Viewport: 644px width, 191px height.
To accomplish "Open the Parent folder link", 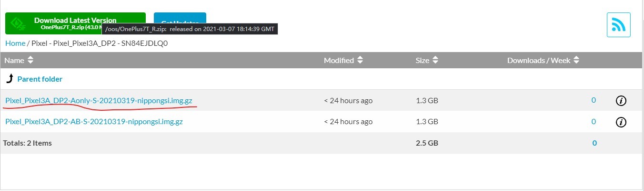I will coord(40,79).
